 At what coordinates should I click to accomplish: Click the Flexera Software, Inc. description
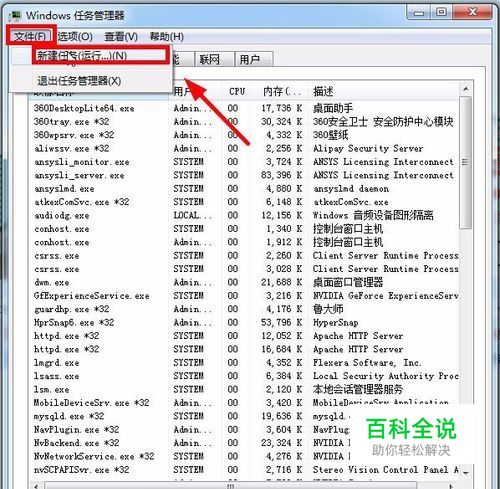click(x=367, y=363)
